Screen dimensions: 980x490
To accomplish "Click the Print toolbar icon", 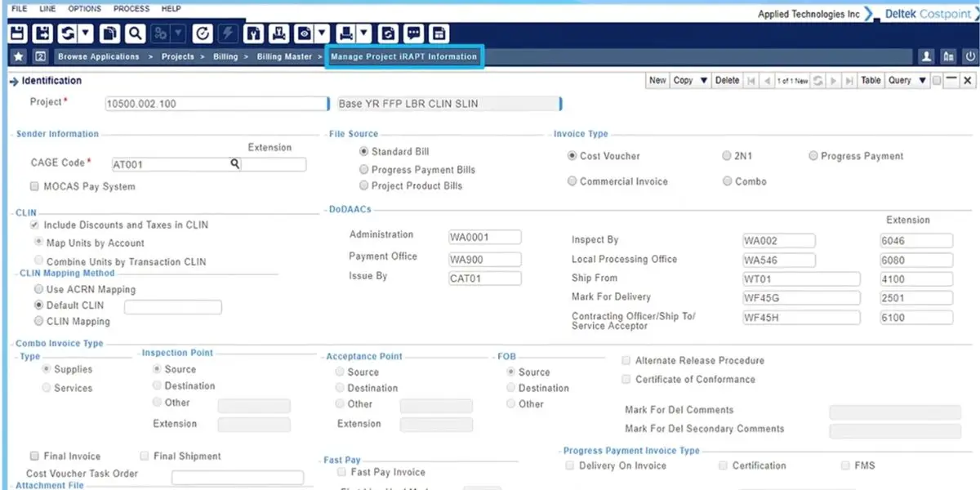I will pyautogui.click(x=346, y=33).
